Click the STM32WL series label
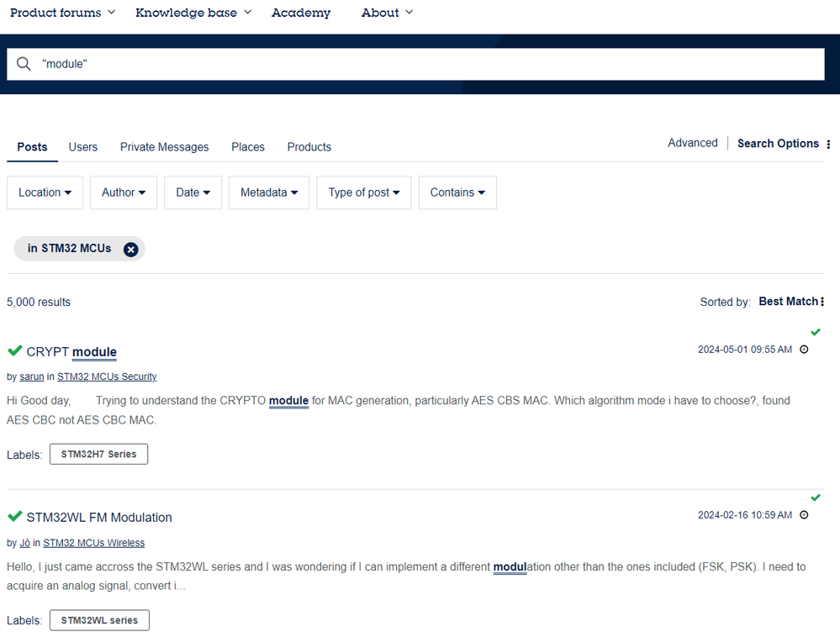 [x=100, y=620]
